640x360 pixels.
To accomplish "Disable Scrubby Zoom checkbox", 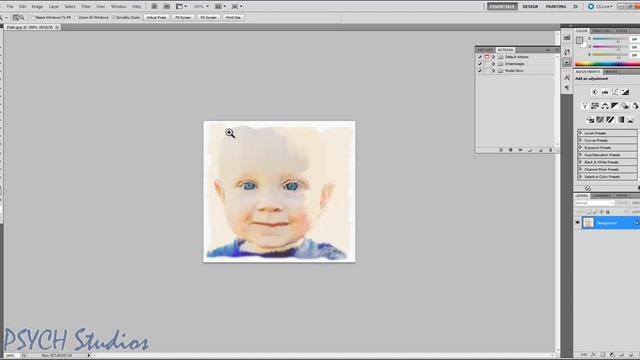I will click(113, 18).
